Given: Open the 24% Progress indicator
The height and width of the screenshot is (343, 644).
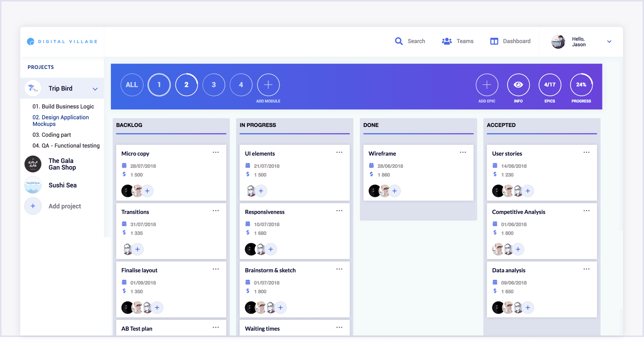Looking at the screenshot, I should point(581,85).
